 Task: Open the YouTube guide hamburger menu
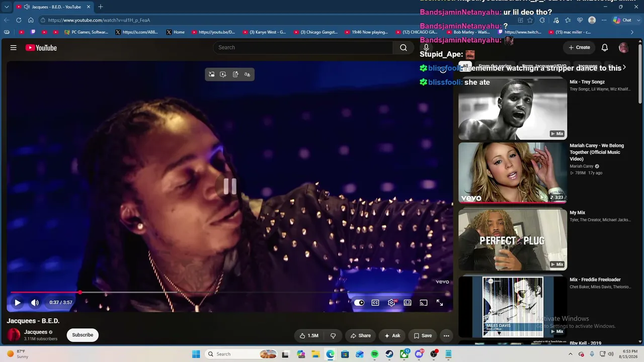14,48
